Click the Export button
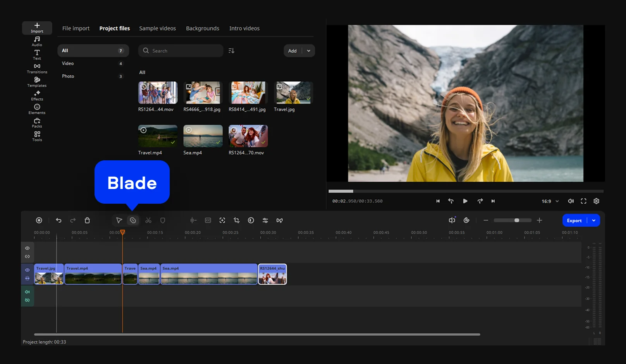Screen dimensions: 626x364 (574, 220)
